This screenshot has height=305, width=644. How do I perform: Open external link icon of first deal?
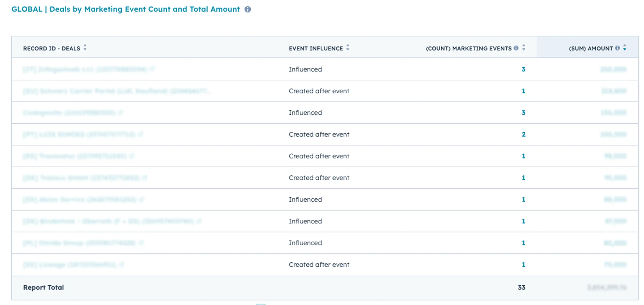pos(152,69)
